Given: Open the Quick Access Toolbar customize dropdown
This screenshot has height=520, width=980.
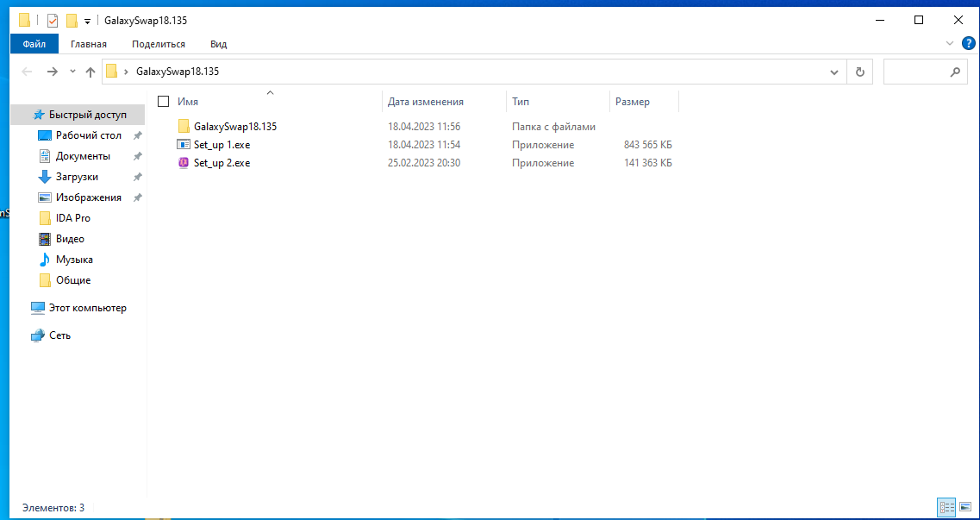Looking at the screenshot, I should click(88, 22).
